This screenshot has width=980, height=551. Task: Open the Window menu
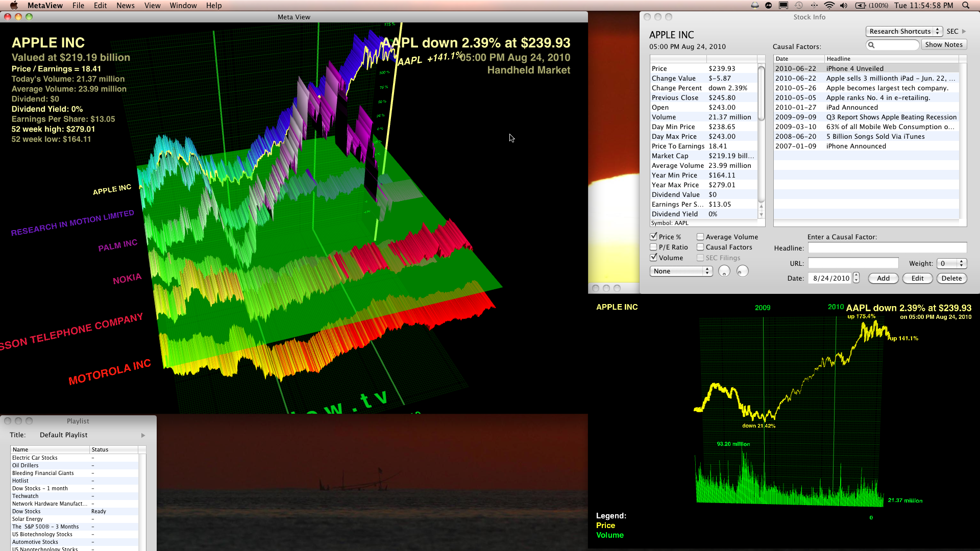pos(183,5)
